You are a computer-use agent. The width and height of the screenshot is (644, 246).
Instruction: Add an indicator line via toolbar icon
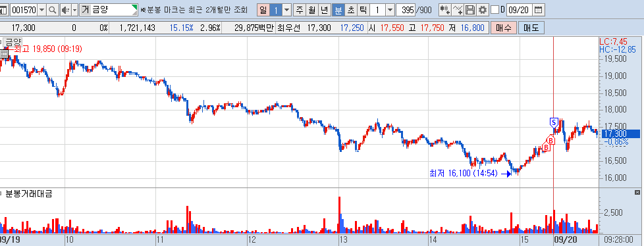click(458, 10)
